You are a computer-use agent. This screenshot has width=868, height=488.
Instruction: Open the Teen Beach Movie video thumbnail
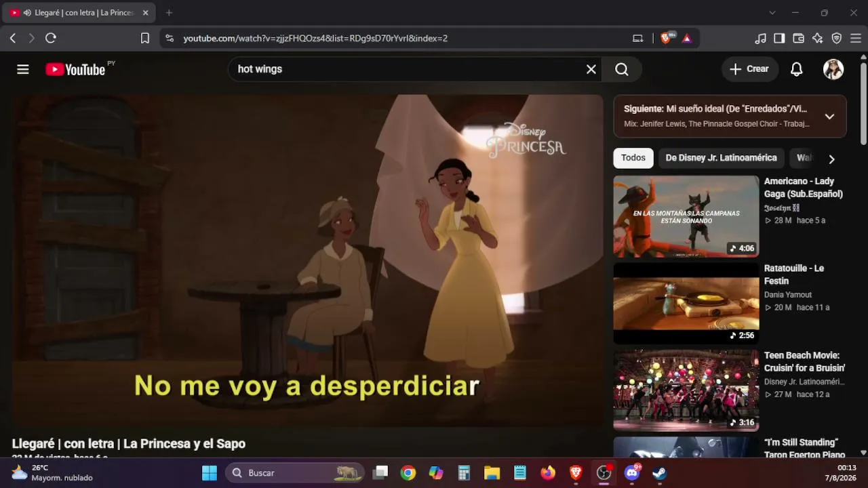point(686,390)
